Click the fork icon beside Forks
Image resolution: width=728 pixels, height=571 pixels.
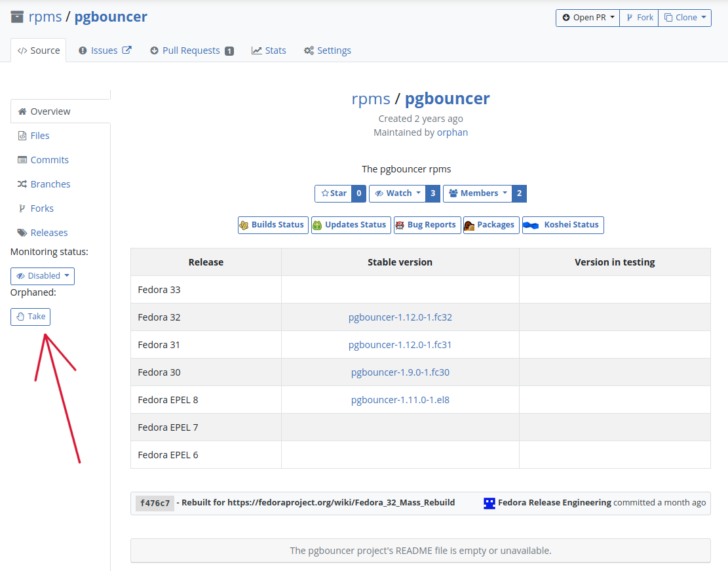22,208
